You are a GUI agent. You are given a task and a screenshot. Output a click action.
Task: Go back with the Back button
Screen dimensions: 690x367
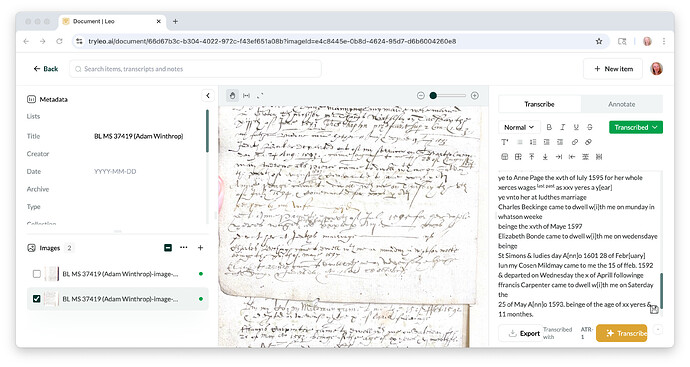[x=46, y=69]
